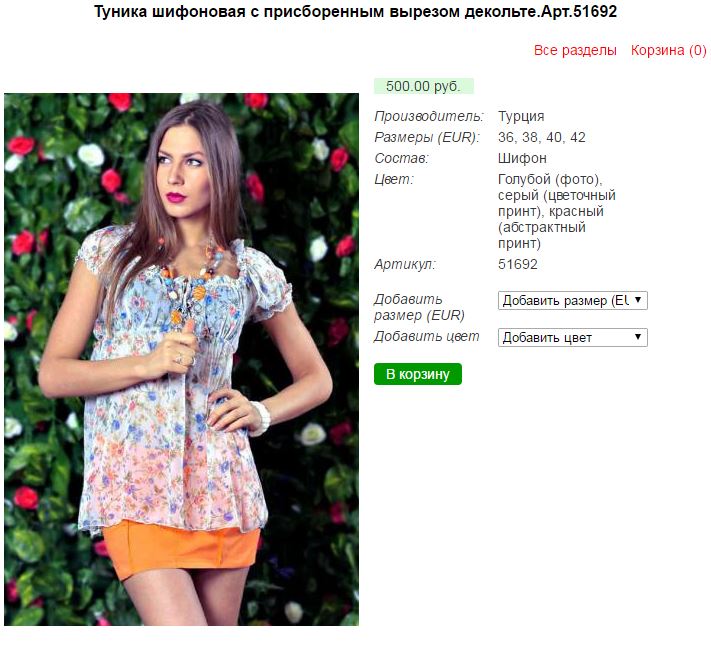The image size is (711, 648).
Task: Click the sizes list "36, 38, 40, 42"
Action: (541, 137)
